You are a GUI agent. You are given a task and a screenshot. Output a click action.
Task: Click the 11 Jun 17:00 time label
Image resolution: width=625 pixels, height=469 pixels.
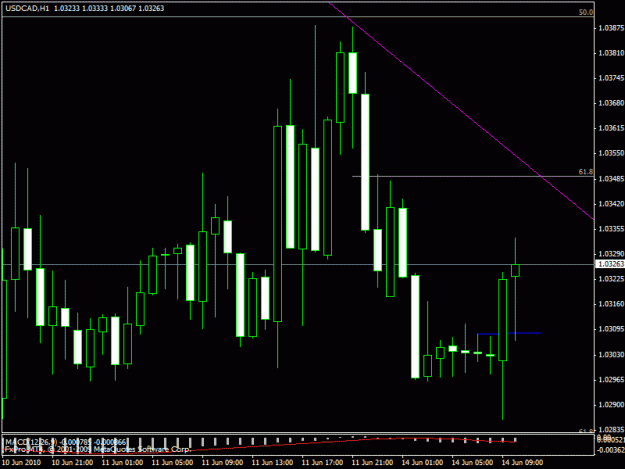point(322,463)
